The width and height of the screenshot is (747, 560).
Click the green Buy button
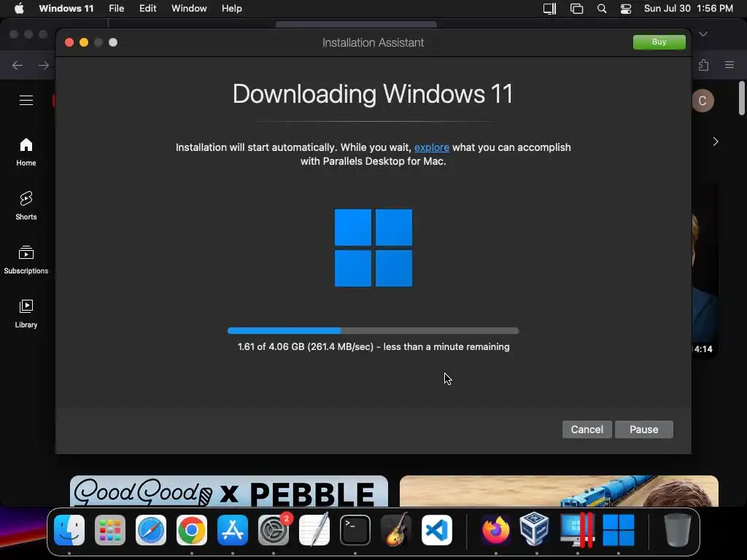coord(659,42)
